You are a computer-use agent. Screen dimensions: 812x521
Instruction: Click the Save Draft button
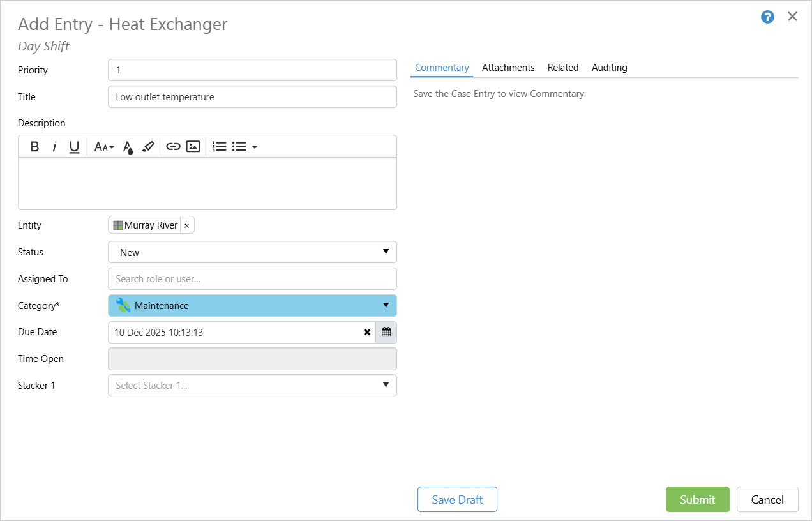457,499
